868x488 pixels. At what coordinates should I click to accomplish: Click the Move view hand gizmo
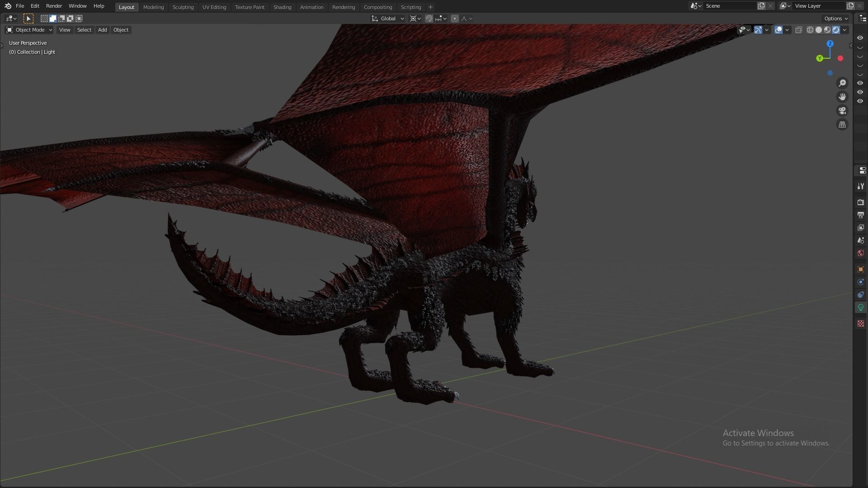click(842, 97)
